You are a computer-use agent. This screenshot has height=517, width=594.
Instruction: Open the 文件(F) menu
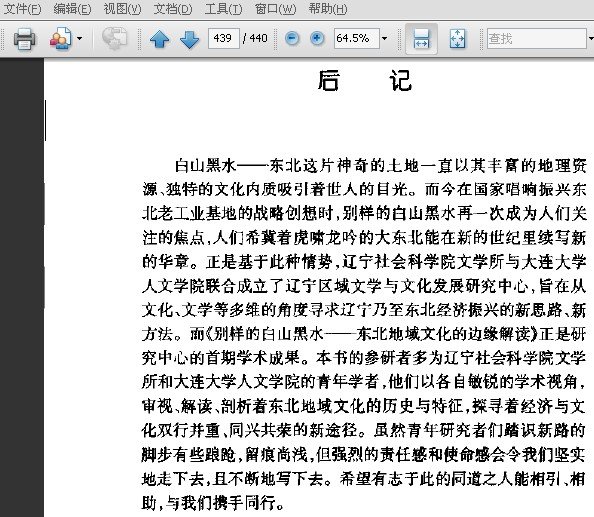pos(22,8)
